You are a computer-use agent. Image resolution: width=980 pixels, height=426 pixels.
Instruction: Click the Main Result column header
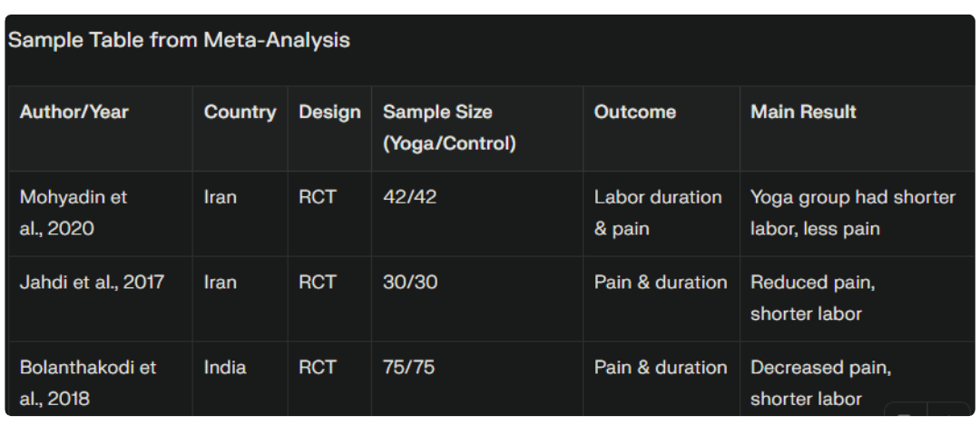coord(803,113)
